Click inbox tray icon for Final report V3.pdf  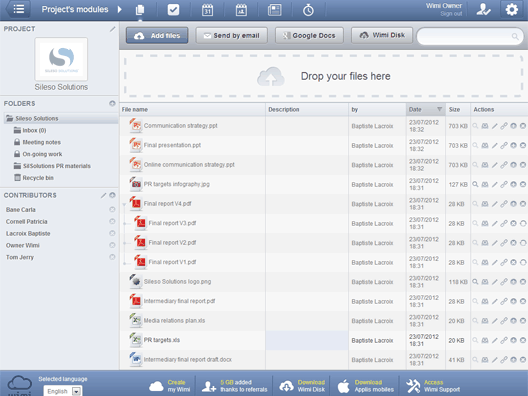click(x=485, y=223)
